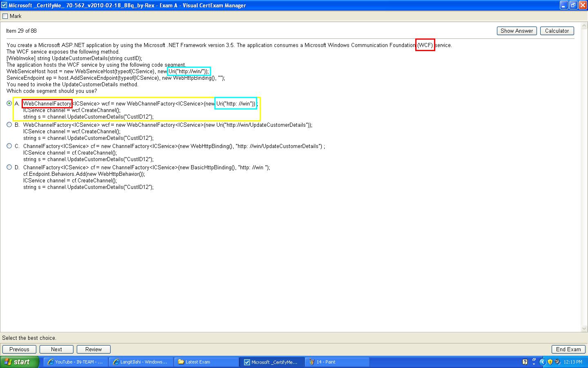Viewport: 588px width, 368px height.
Task: Switch to YouTube IN-TEAM taskbar window
Action: coord(76,362)
